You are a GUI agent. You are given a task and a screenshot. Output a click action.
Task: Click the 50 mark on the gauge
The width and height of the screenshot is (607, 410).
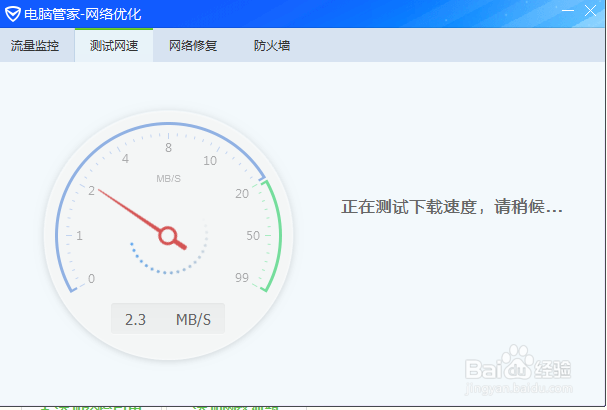pyautogui.click(x=253, y=235)
